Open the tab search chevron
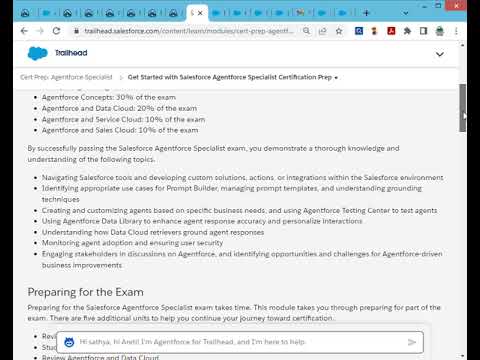The width and height of the screenshot is (480, 360). coord(406,13)
